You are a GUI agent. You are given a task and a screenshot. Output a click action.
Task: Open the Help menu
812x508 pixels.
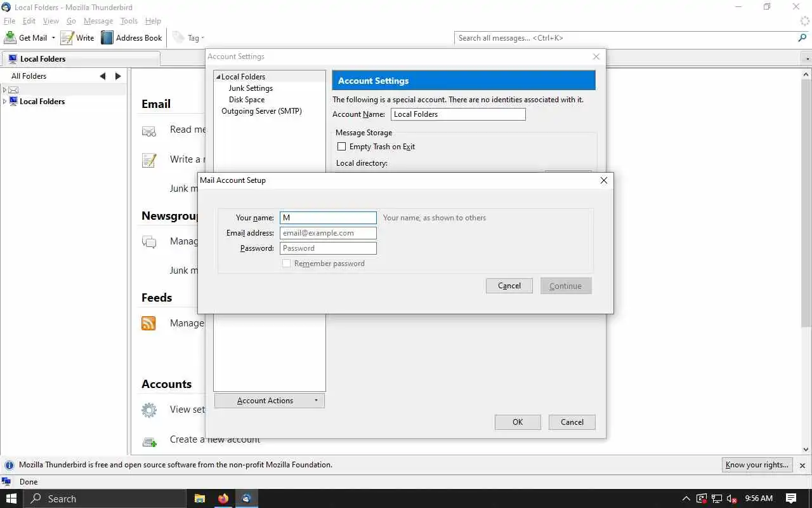point(153,21)
